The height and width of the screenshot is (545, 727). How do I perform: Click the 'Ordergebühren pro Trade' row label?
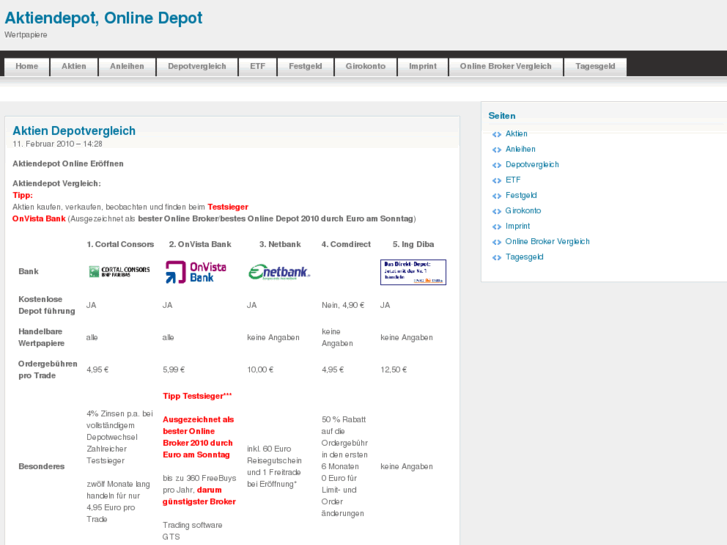click(x=48, y=370)
